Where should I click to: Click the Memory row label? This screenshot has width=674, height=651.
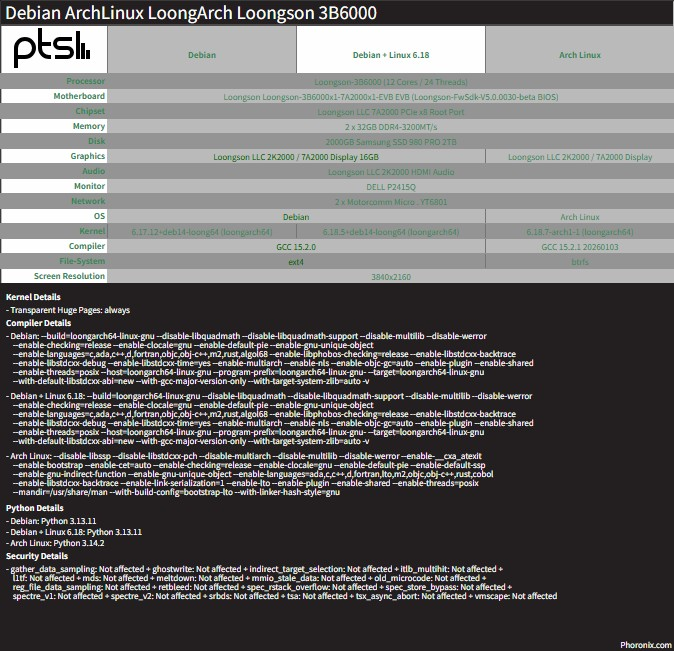click(89, 126)
